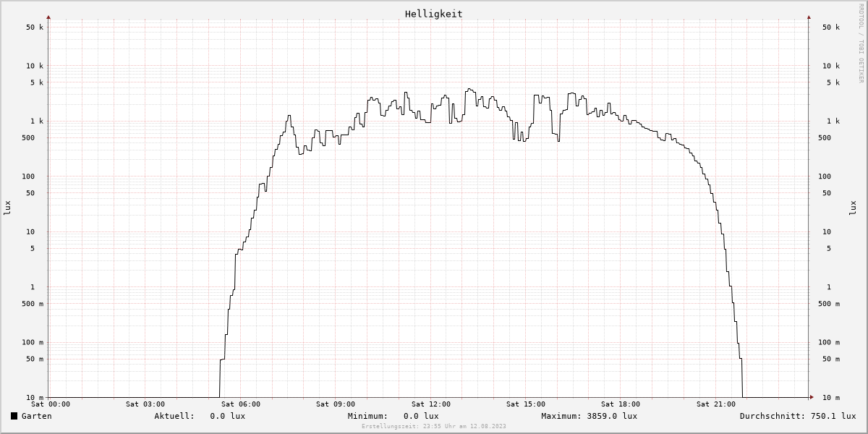
Task: Click the vertical lux label on left axis
Action: tap(7, 208)
